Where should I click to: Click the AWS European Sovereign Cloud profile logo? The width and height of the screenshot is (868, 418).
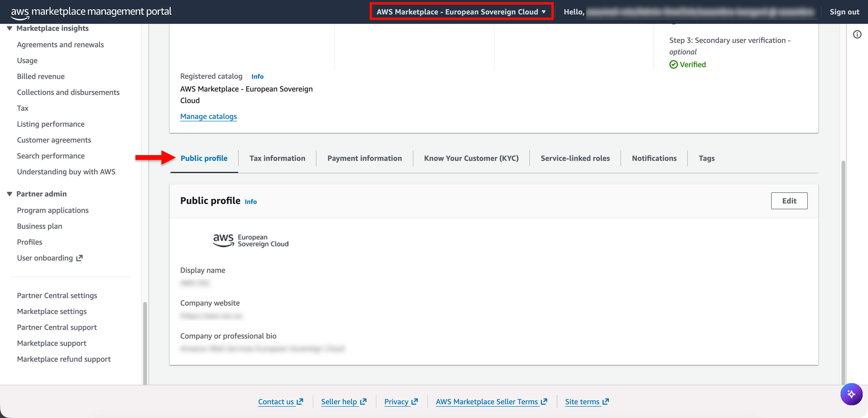tap(250, 241)
